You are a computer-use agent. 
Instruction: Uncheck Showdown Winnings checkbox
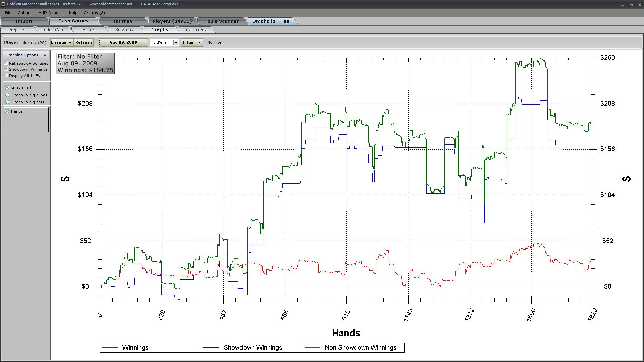(6, 69)
